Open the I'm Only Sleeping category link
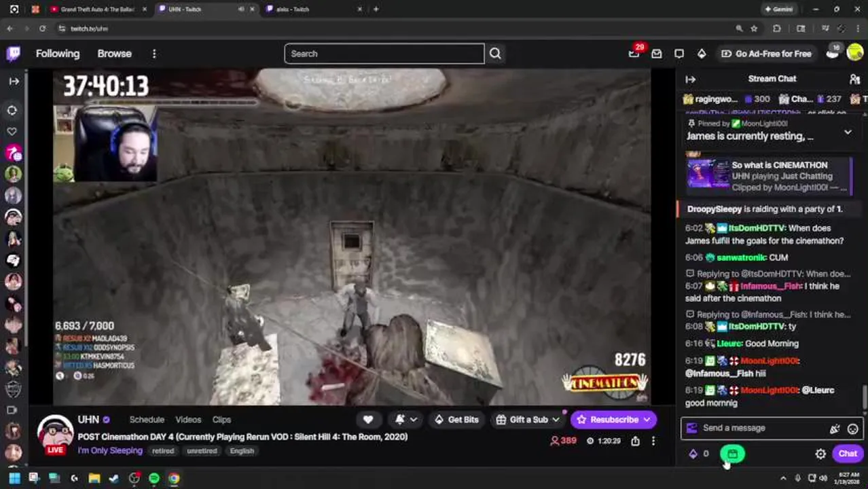The height and width of the screenshot is (489, 868). (110, 450)
